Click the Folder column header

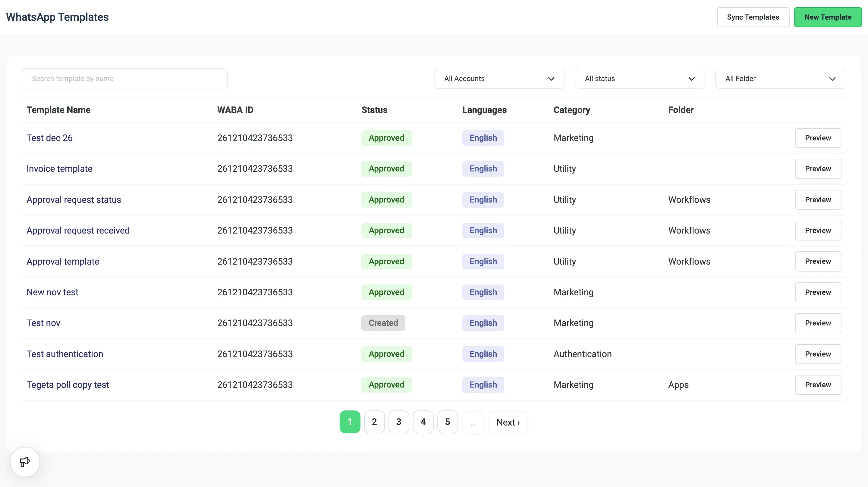pos(681,110)
